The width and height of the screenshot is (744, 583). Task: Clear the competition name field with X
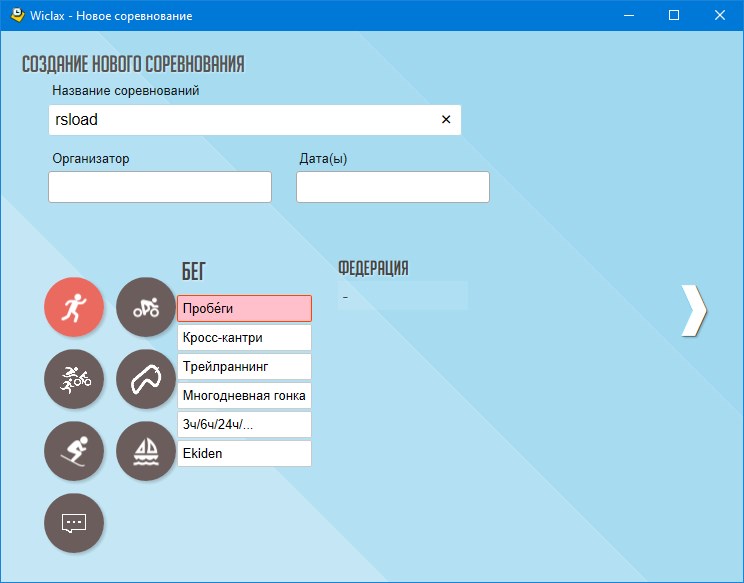point(446,120)
